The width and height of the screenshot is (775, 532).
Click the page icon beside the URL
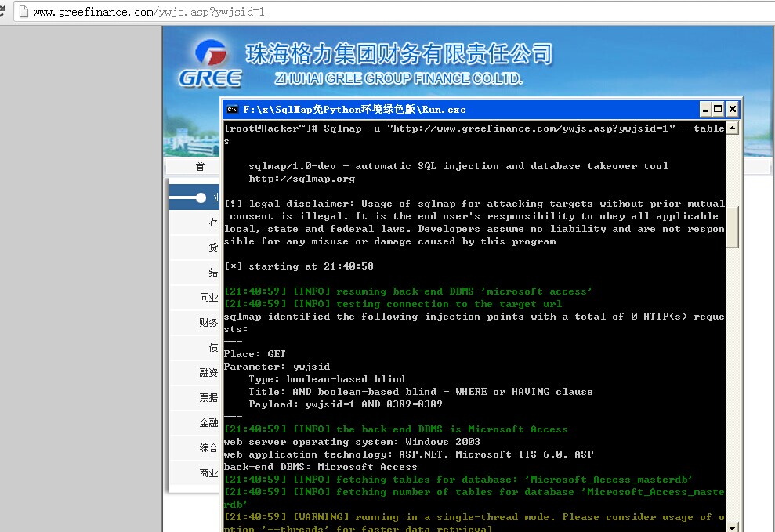(x=24, y=12)
